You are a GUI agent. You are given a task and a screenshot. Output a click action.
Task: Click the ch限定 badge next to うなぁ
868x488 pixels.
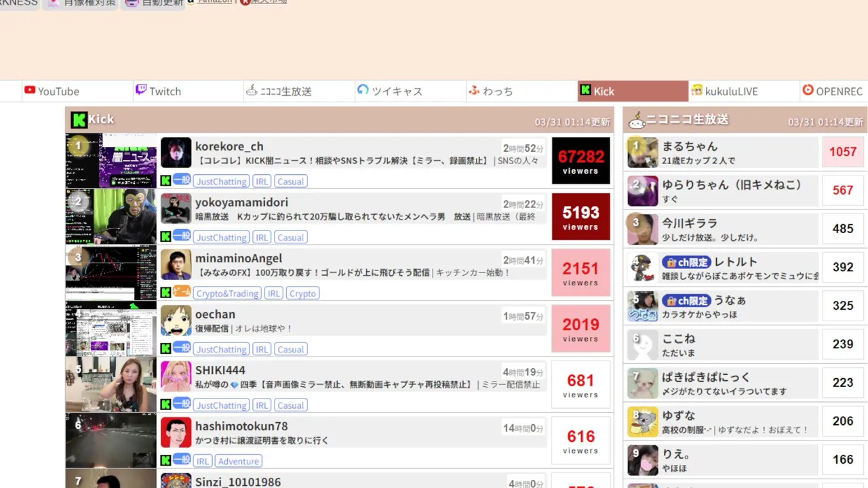tap(686, 301)
